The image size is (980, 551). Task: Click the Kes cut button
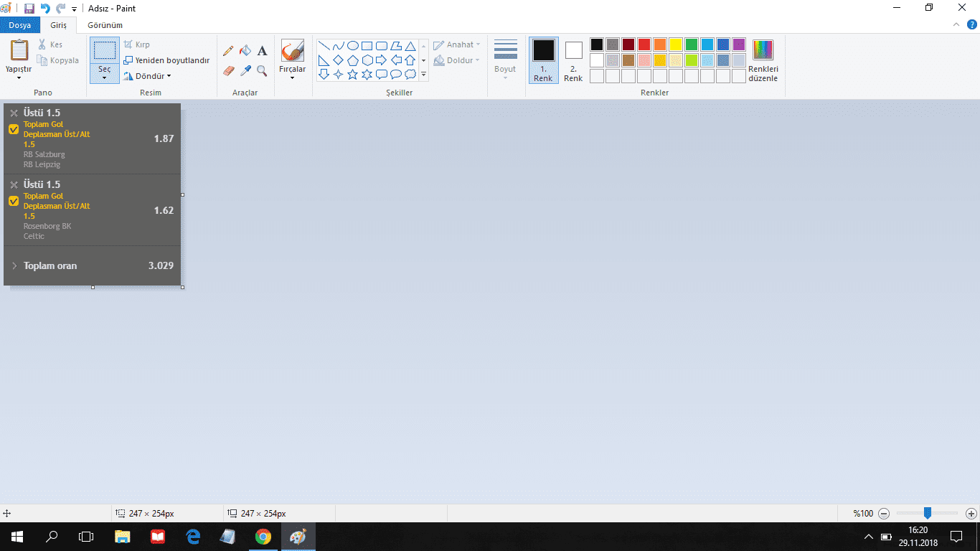(50, 44)
